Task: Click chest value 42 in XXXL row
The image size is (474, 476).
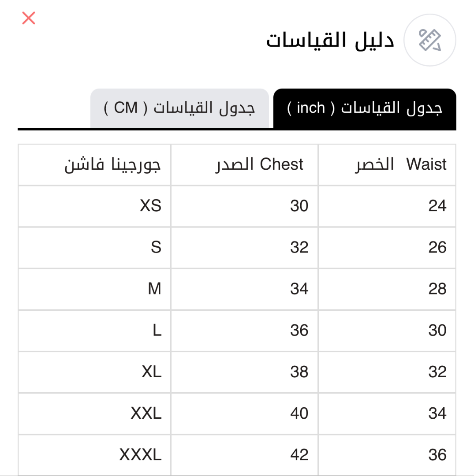Action: click(x=299, y=454)
